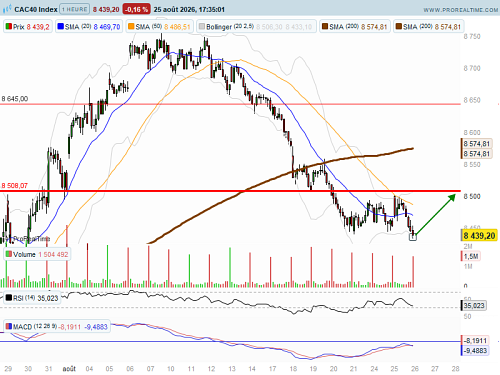Click the août label on date axis

pyautogui.click(x=69, y=369)
